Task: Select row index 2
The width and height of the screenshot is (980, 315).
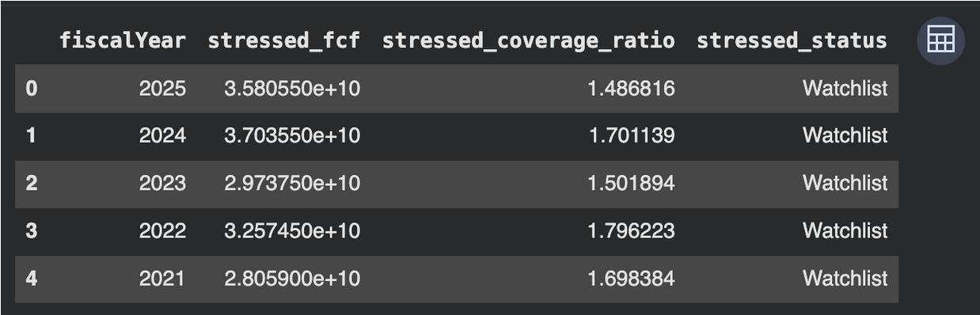Action: click(32, 183)
